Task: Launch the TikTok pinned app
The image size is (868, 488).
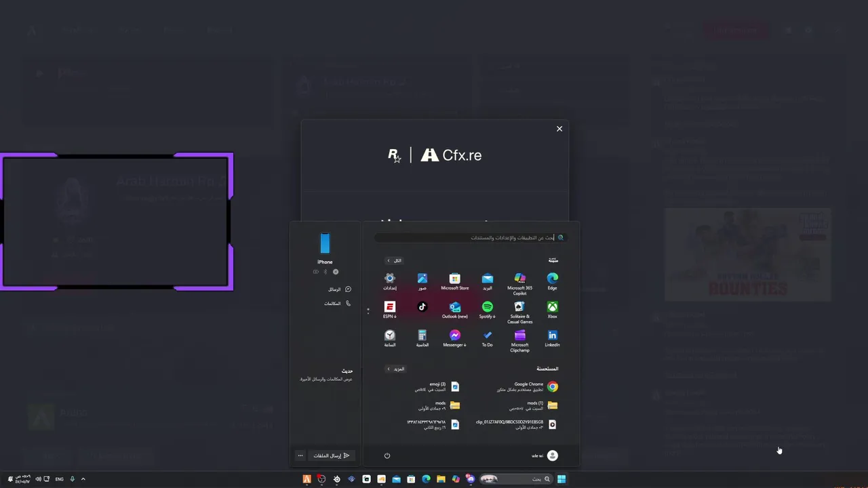Action: click(x=422, y=307)
